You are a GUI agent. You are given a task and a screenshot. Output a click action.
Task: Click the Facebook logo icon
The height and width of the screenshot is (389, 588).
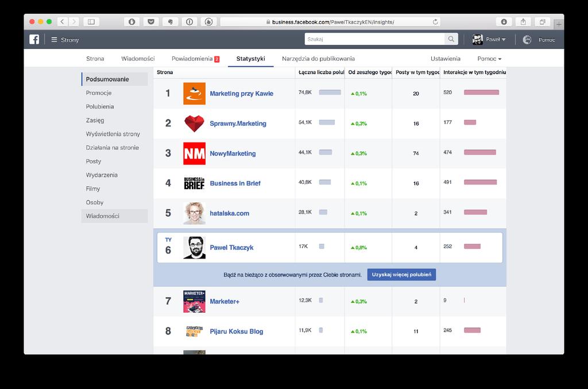tap(34, 40)
